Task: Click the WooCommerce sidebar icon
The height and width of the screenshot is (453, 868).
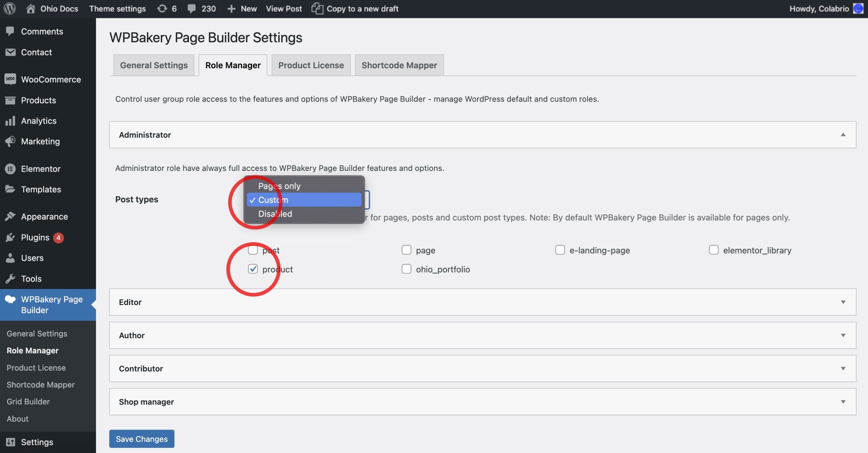Action: tap(10, 79)
